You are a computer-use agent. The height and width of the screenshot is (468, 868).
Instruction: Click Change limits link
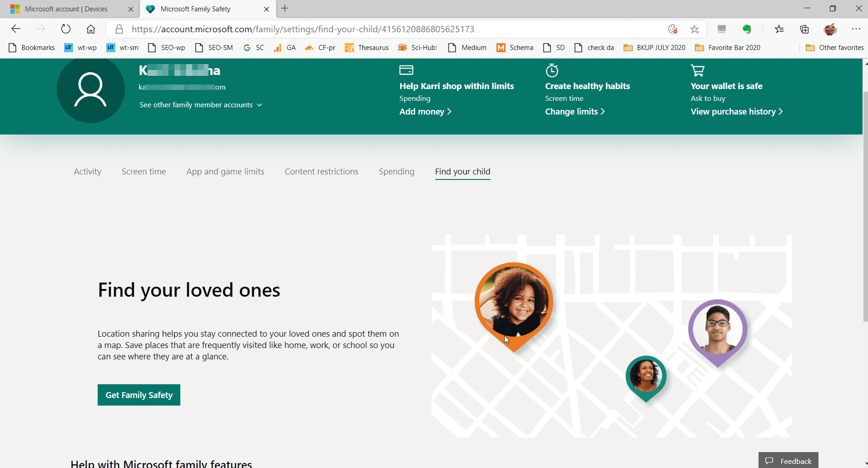(575, 112)
